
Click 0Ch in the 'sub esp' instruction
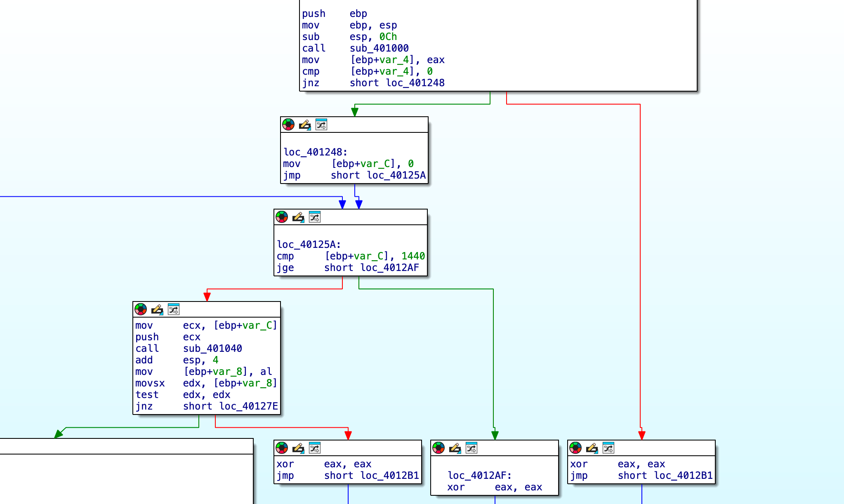pyautogui.click(x=388, y=37)
